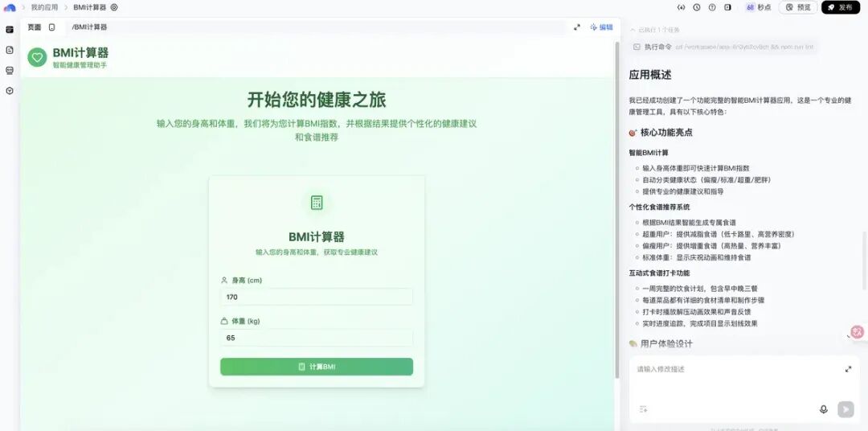Select the BMI计算器 breadcrumb item
This screenshot has width=868, height=431.
89,8
